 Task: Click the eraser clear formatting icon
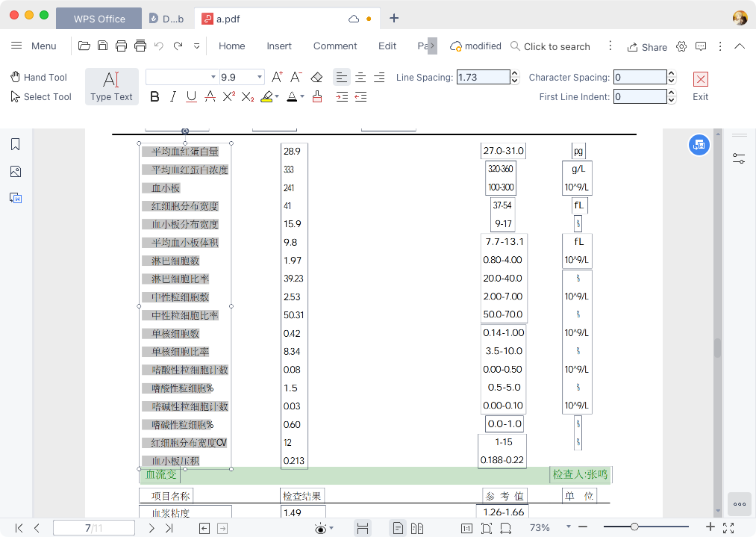316,78
